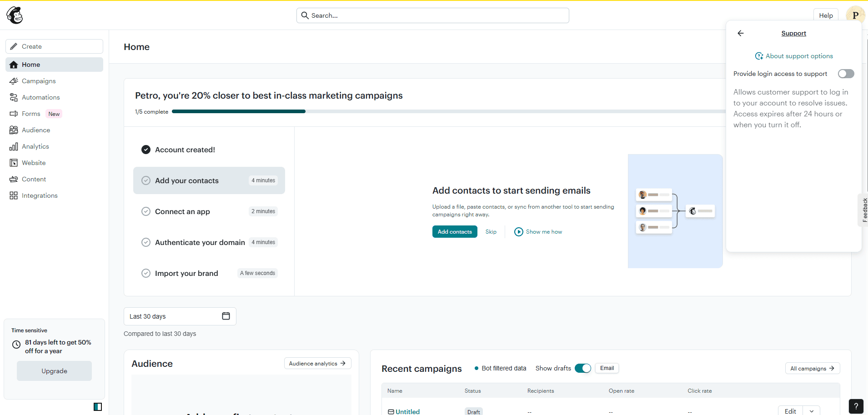Open the Email filter in Recent campaigns
Image resolution: width=868 pixels, height=415 pixels.
(x=607, y=368)
